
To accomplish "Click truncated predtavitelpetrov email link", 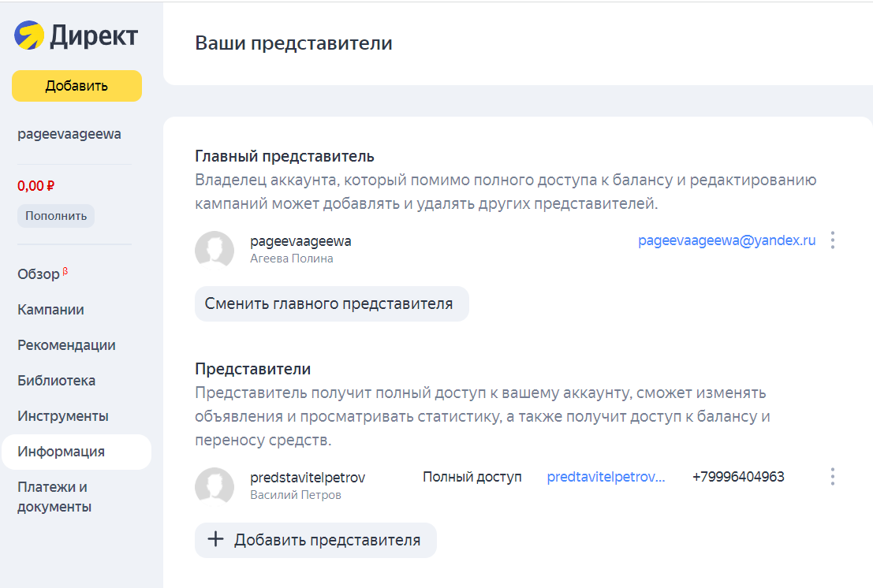I will pos(606,477).
